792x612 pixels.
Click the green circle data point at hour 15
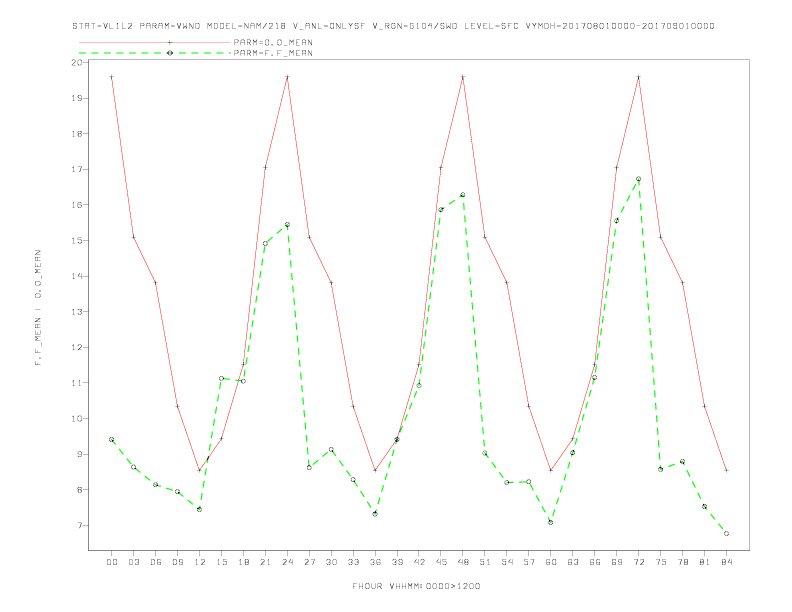(221, 378)
